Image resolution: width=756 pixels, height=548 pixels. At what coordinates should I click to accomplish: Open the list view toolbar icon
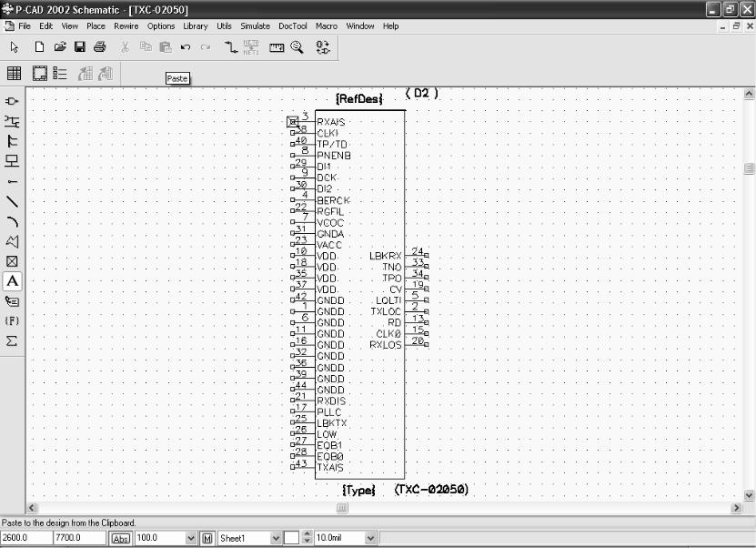pyautogui.click(x=60, y=74)
